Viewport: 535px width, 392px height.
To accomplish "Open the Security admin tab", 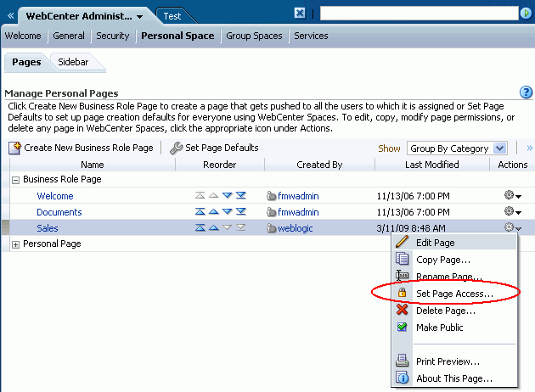I will pyautogui.click(x=113, y=36).
